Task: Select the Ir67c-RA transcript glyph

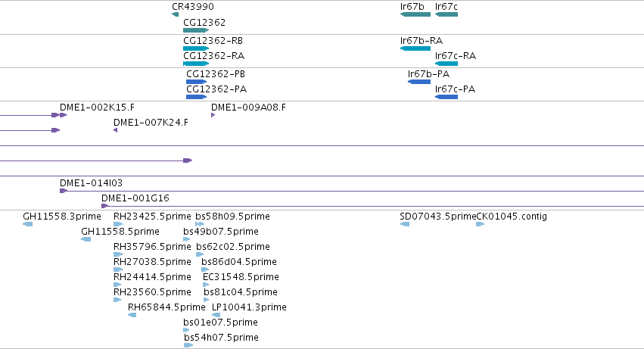Action: 446,64
